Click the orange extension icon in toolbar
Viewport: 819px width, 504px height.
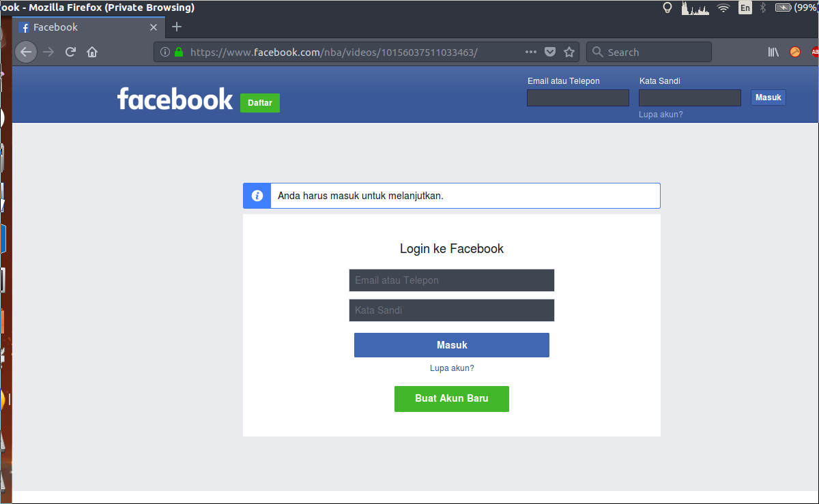pyautogui.click(x=795, y=52)
